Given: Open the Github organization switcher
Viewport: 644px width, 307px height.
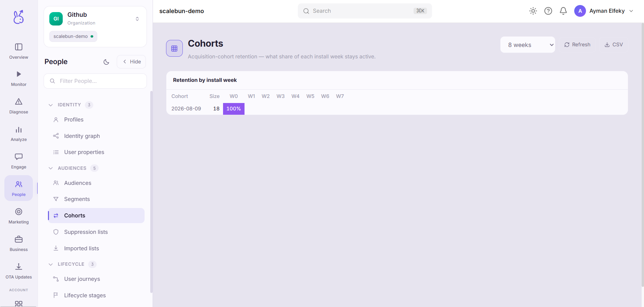Looking at the screenshot, I should 95,19.
